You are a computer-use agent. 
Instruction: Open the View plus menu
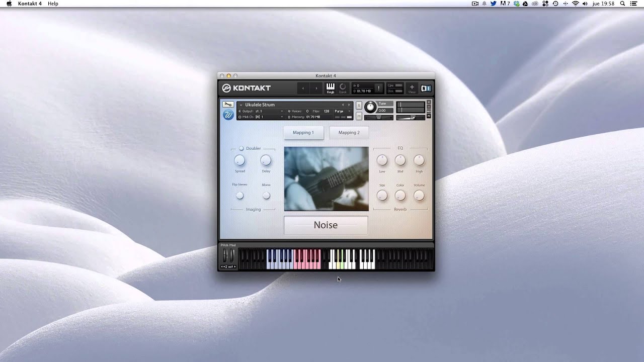coord(412,88)
